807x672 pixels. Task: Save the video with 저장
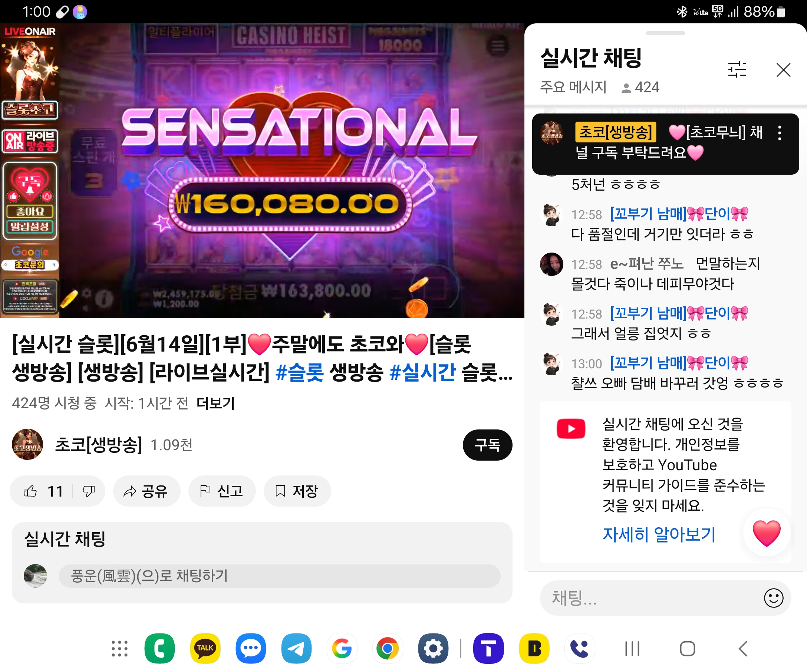coord(297,491)
